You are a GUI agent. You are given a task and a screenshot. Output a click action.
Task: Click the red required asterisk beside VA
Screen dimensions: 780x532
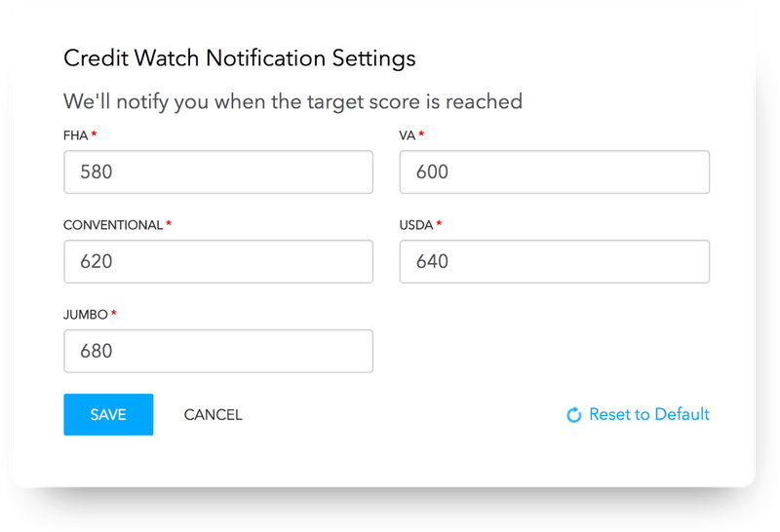[421, 133]
